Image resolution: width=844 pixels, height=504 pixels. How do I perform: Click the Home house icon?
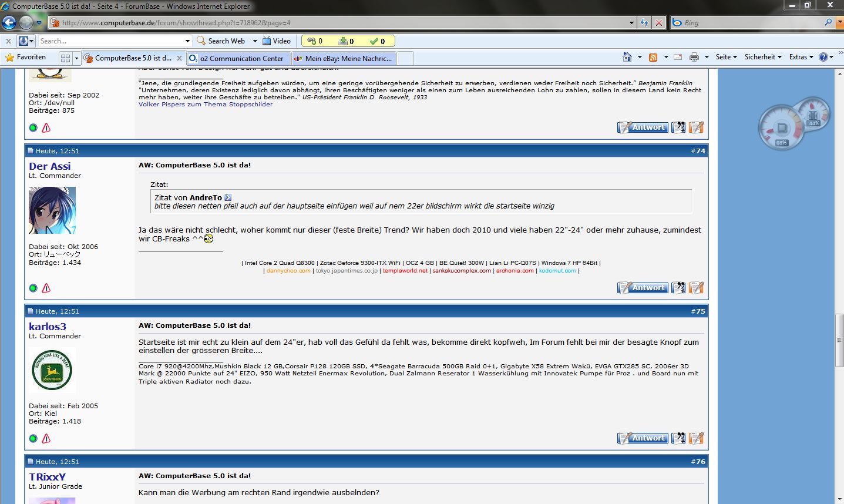pos(627,57)
